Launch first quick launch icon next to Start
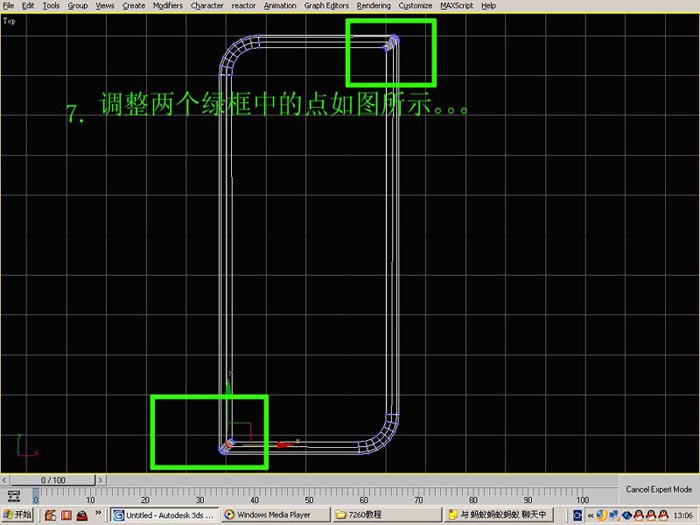 pyautogui.click(x=50, y=515)
